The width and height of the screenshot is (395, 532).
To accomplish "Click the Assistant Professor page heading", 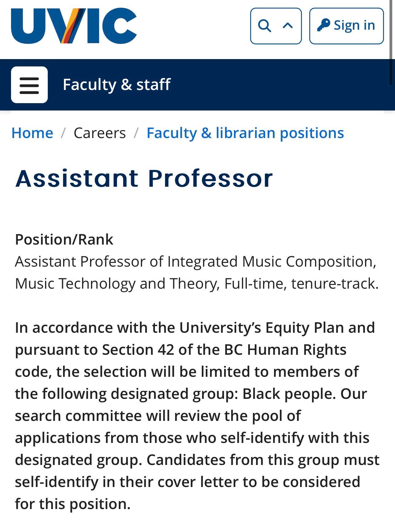I will (144, 178).
